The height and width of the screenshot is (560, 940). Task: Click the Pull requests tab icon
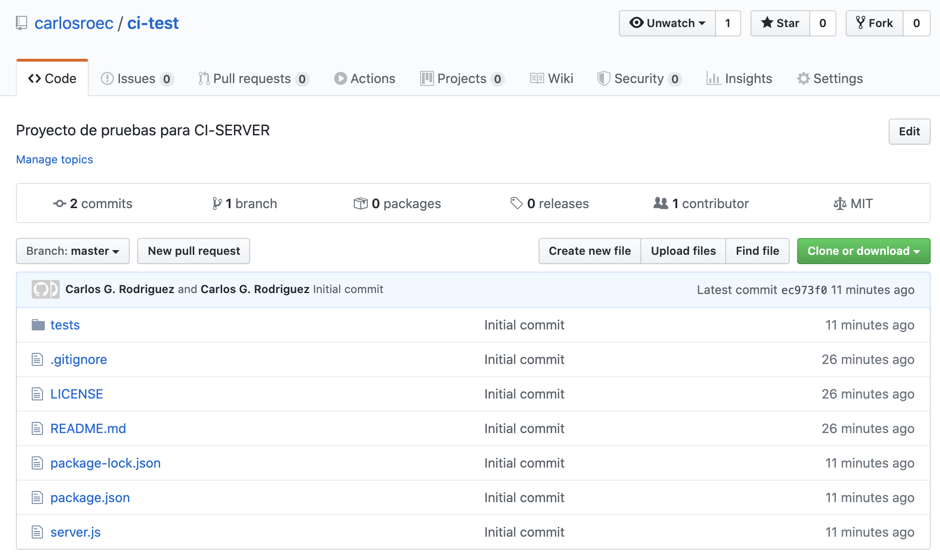tap(204, 78)
